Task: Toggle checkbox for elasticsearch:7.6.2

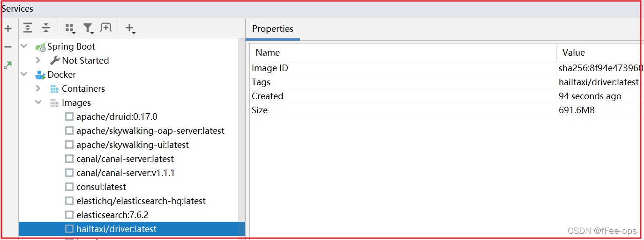Action: coord(69,215)
